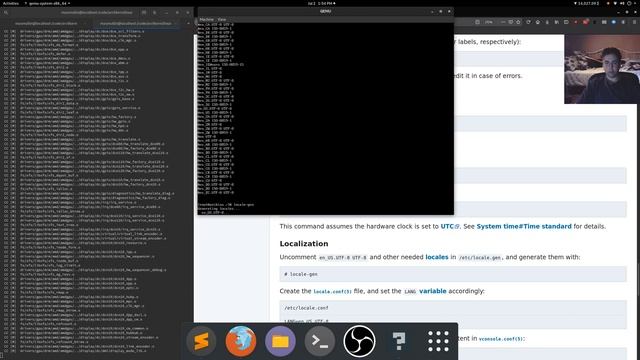Open the Files manager in the dock

[280, 341]
